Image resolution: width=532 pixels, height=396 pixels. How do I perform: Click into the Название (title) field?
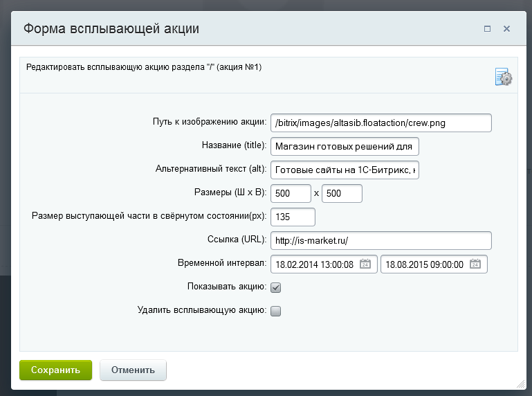pyautogui.click(x=345, y=146)
